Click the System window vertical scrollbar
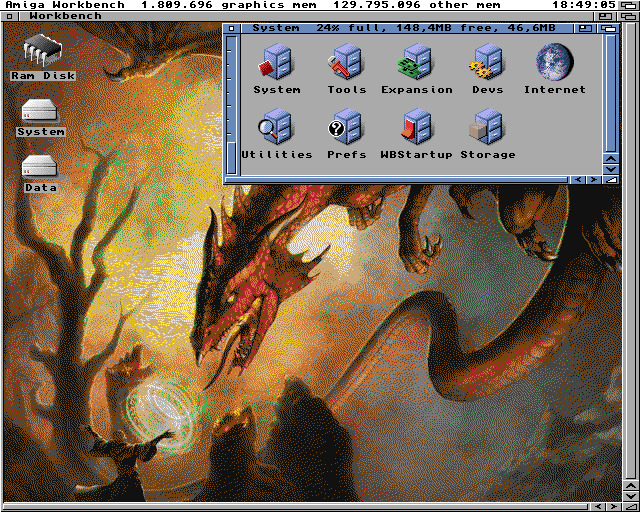Image resolution: width=640 pixels, height=512 pixels. (x=611, y=93)
